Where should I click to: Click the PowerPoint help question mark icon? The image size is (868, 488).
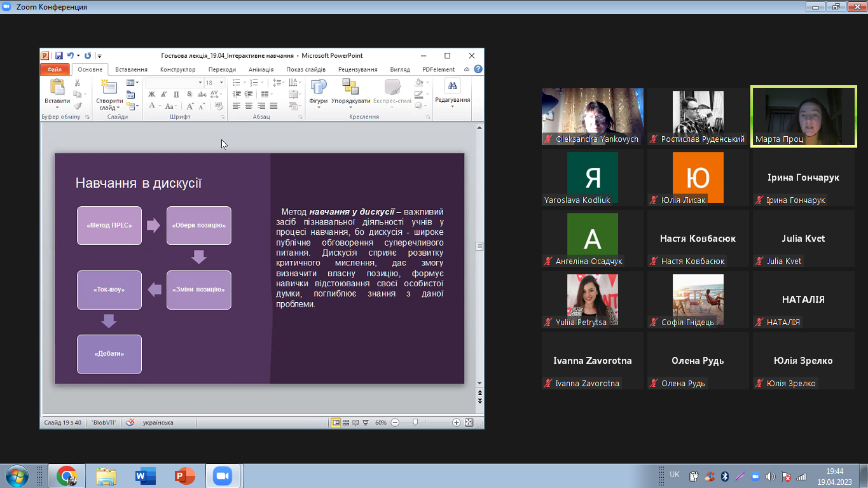pyautogui.click(x=478, y=69)
